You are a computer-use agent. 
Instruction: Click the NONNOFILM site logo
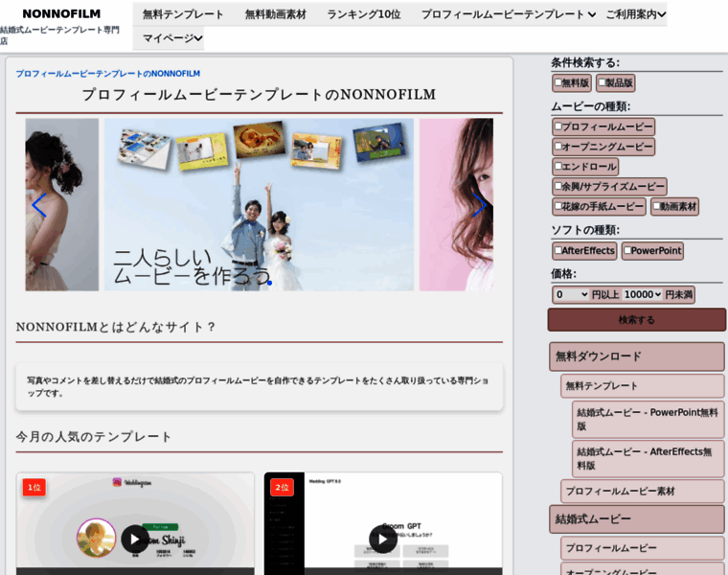coord(61,14)
